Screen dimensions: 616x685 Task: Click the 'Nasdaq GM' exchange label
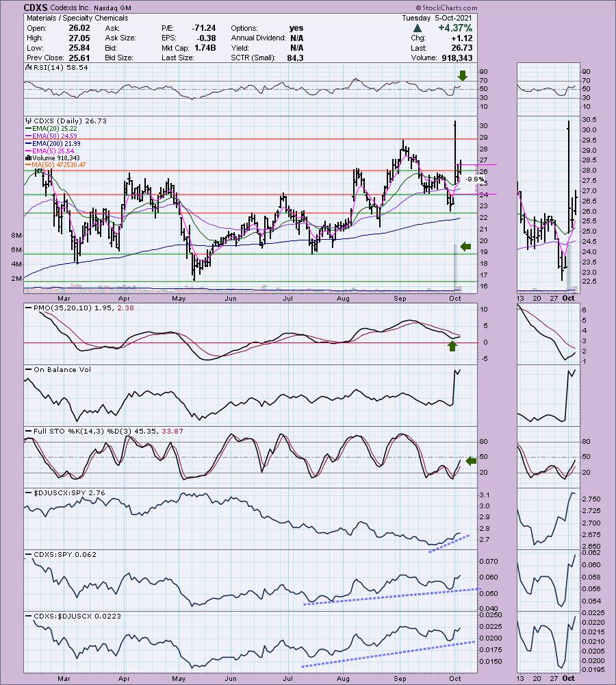tap(112, 8)
